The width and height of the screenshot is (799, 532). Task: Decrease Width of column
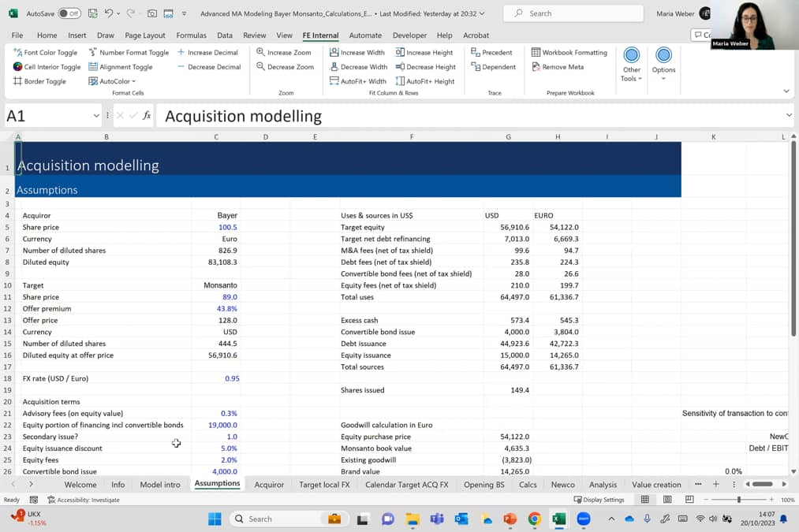[359, 67]
